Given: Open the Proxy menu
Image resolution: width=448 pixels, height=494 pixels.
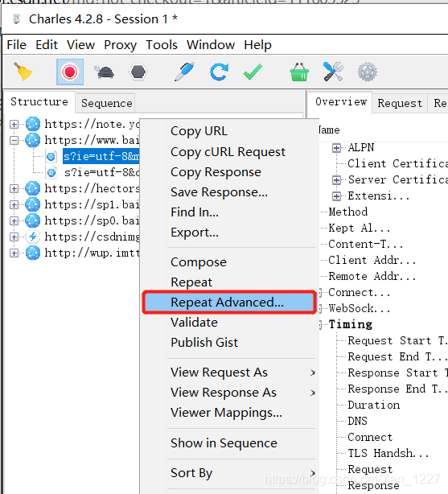Looking at the screenshot, I should (x=121, y=45).
